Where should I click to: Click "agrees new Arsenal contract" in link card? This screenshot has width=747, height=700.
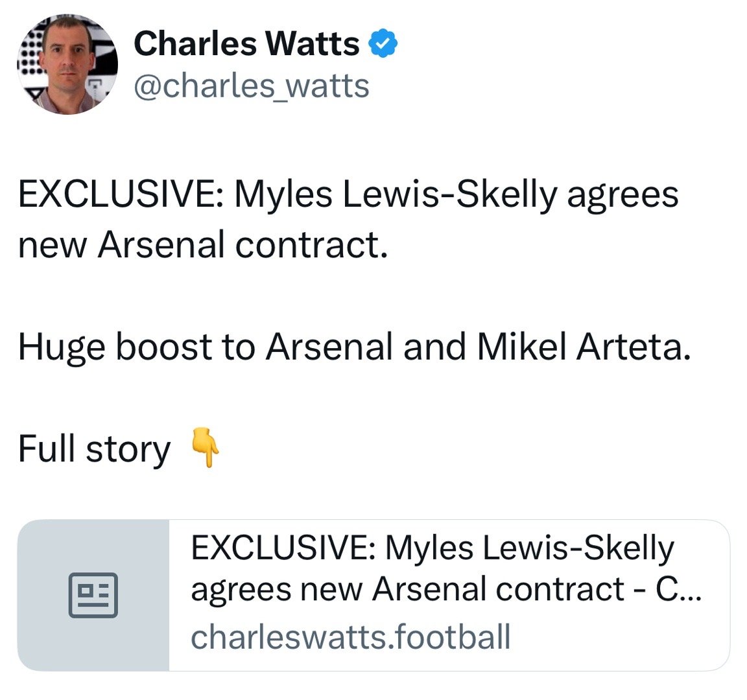tap(407, 590)
